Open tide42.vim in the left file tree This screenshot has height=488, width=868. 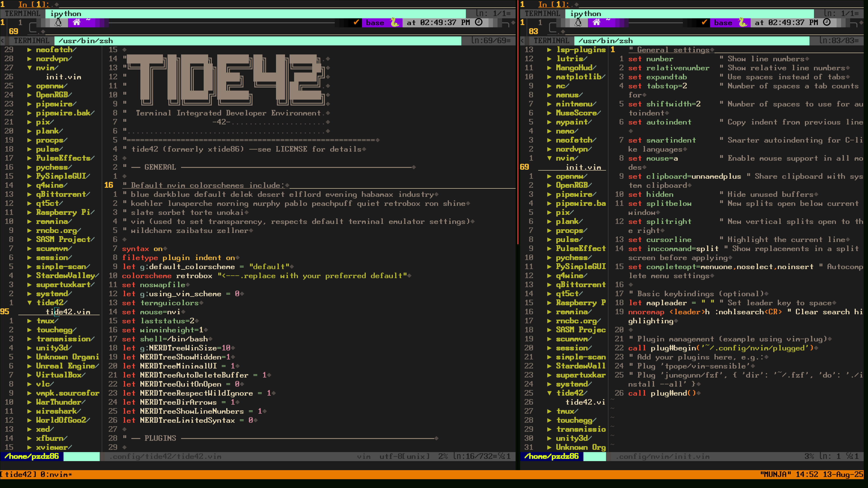68,312
